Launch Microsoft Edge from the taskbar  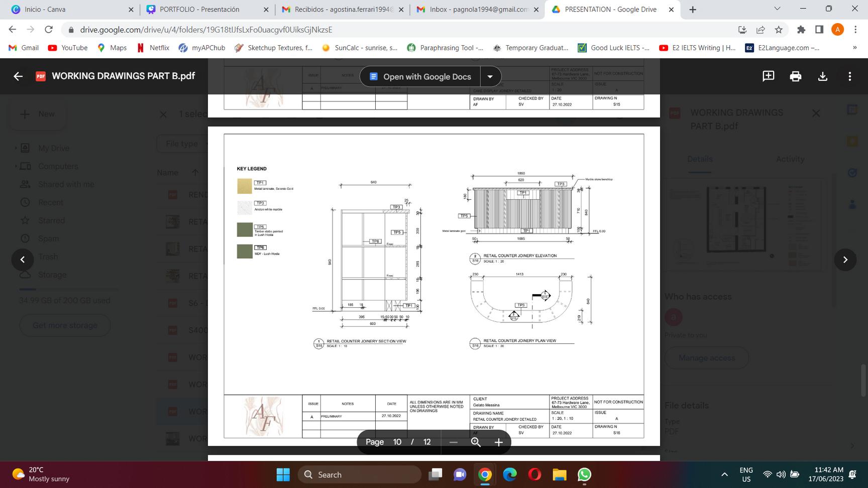tap(510, 474)
